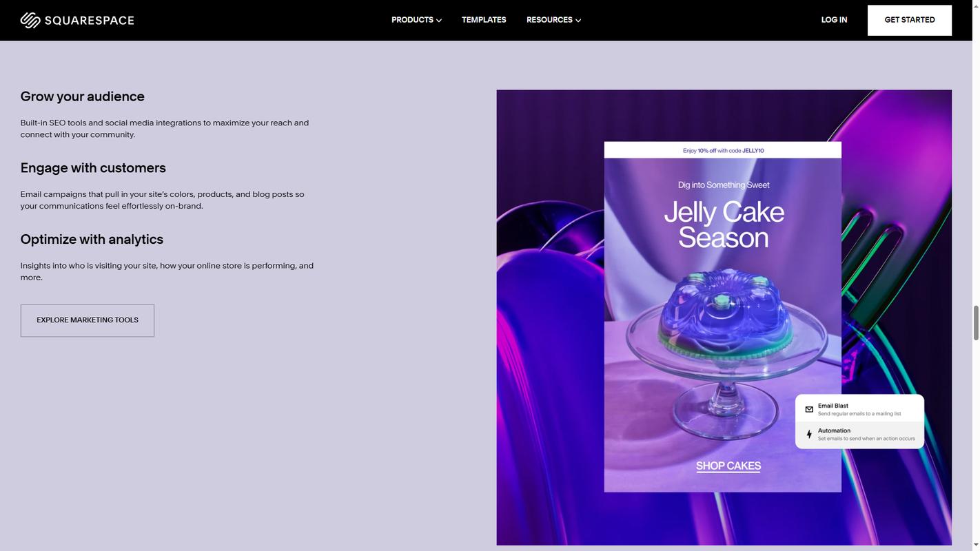Expand the Optimize with analytics section
Screen dimensions: 980x551
[x=92, y=240]
